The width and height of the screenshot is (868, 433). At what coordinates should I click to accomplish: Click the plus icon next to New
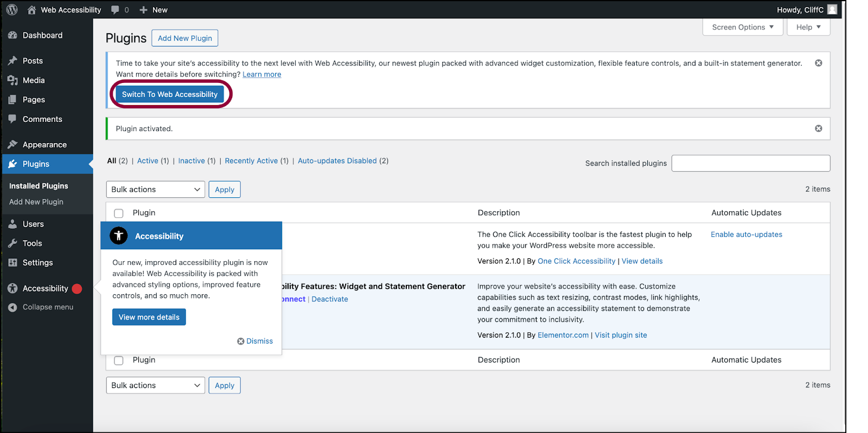coord(143,10)
